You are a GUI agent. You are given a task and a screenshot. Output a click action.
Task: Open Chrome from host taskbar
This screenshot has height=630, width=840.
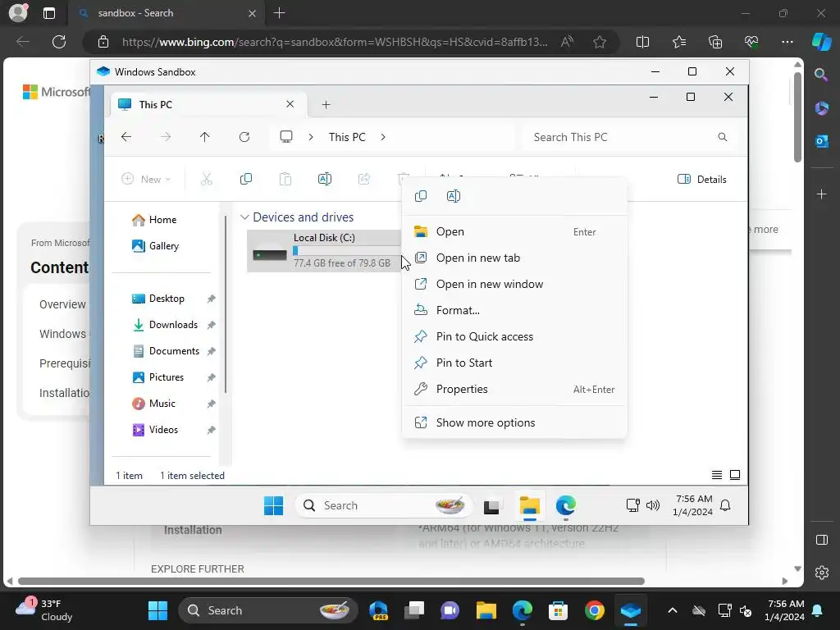point(594,610)
